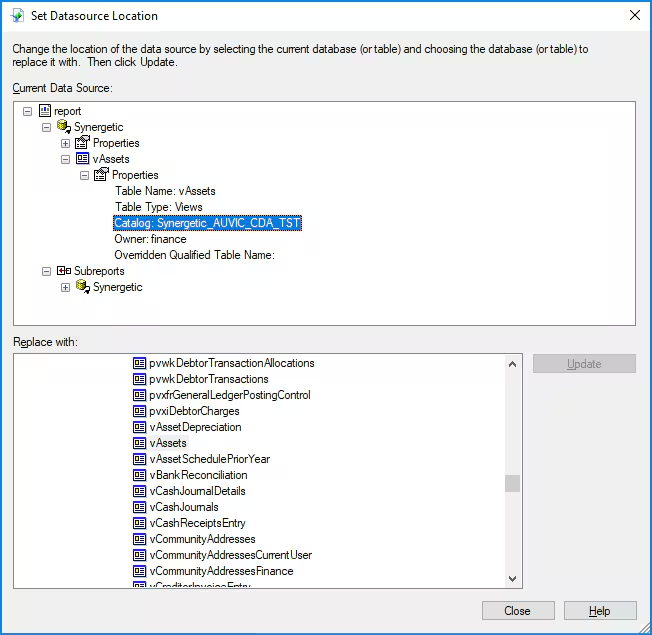The image size is (652, 635).
Task: Select vBankReconciliation entry
Action: coord(198,475)
